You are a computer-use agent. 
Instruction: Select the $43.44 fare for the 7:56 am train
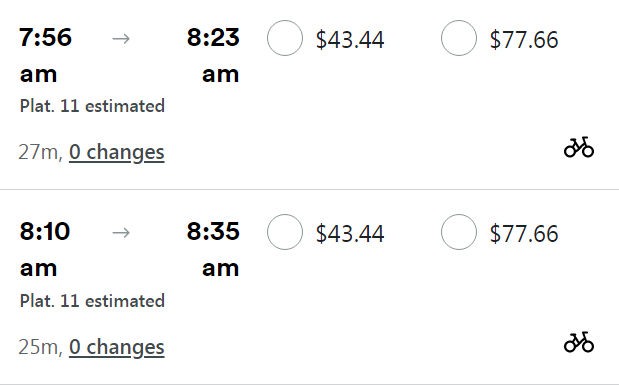(285, 38)
